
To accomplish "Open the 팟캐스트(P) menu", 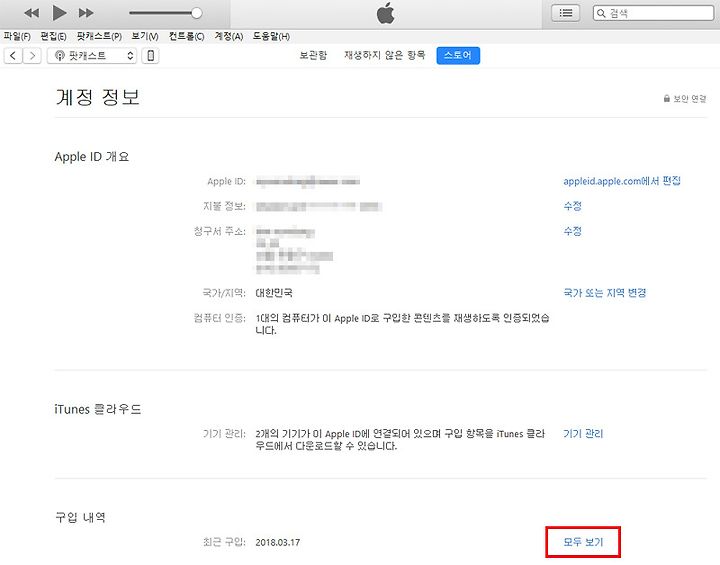I will (99, 36).
